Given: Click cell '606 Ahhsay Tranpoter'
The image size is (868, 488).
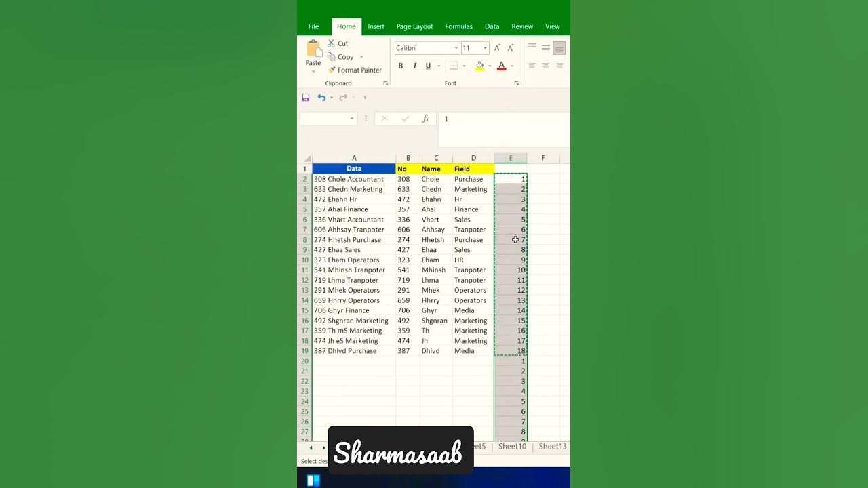Looking at the screenshot, I should [x=354, y=230].
